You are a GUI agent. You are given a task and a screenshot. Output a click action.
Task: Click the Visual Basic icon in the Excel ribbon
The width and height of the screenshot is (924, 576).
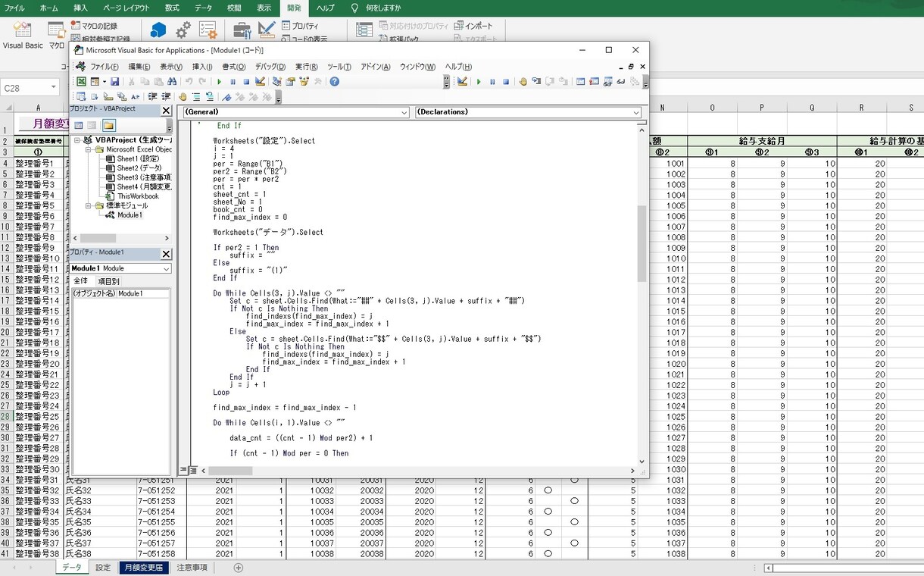[23, 35]
